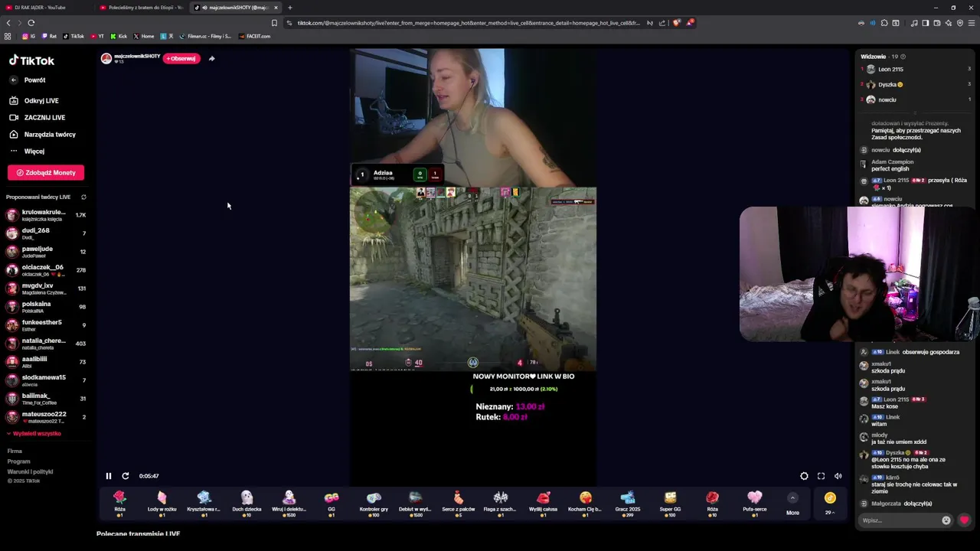Select top viewer Leon 2115
The width and height of the screenshot is (980, 551).
pyautogui.click(x=916, y=69)
